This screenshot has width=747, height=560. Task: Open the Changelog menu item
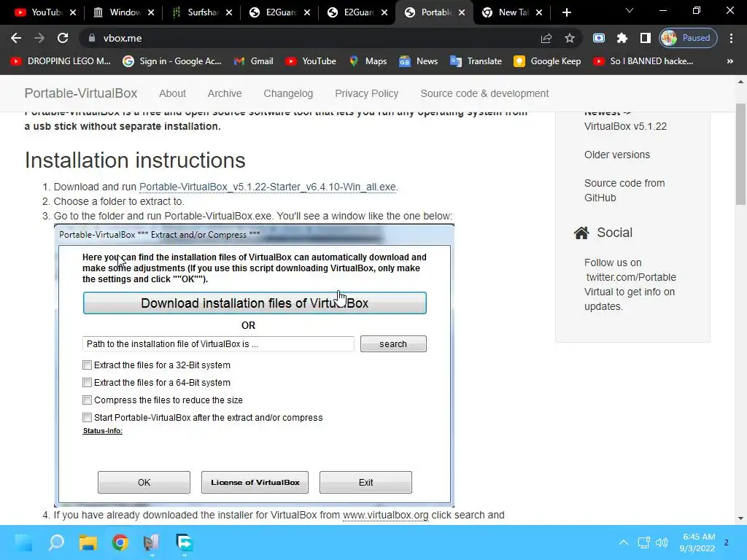click(x=288, y=94)
